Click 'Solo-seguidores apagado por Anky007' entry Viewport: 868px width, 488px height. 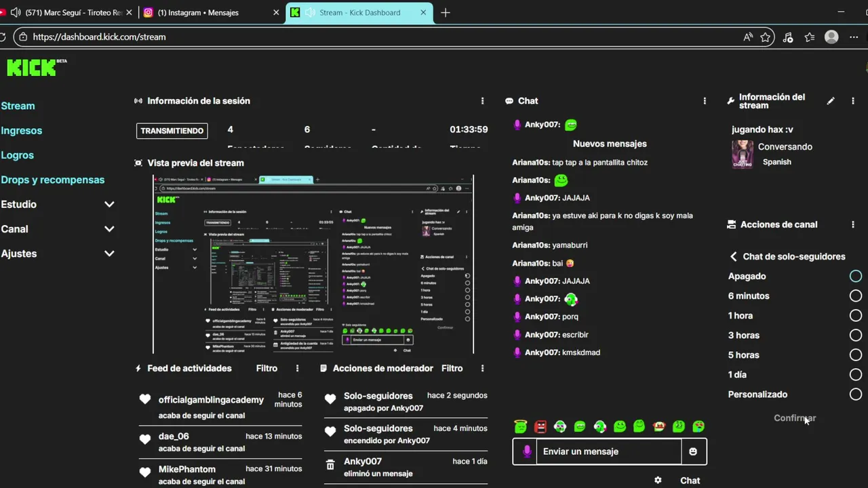406,401
